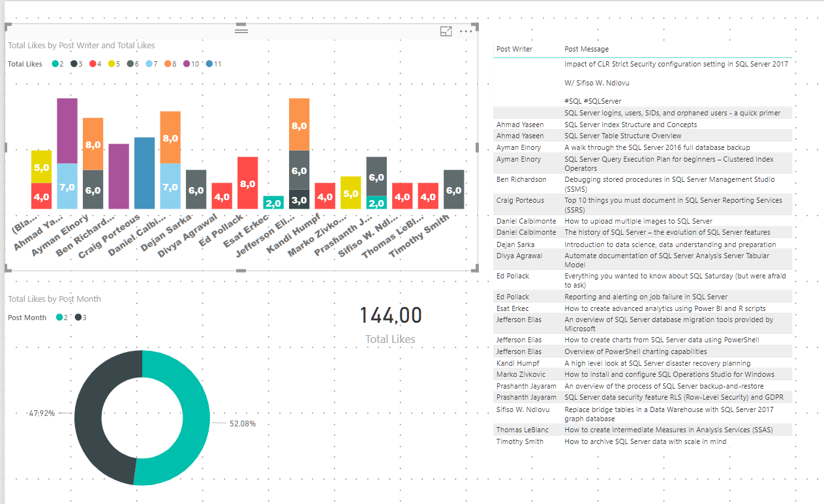824x504 pixels.
Task: Click Ed Pollack's red 8,0 bar
Action: 247,183
